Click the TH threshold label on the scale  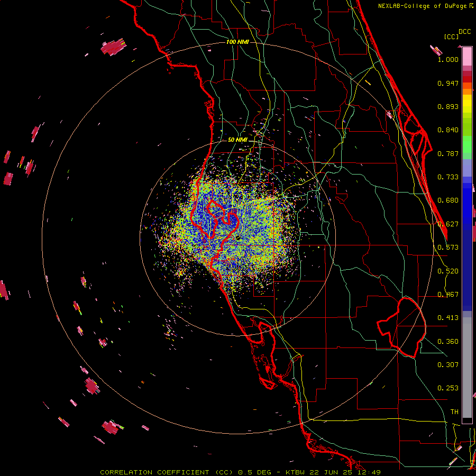[x=454, y=412]
